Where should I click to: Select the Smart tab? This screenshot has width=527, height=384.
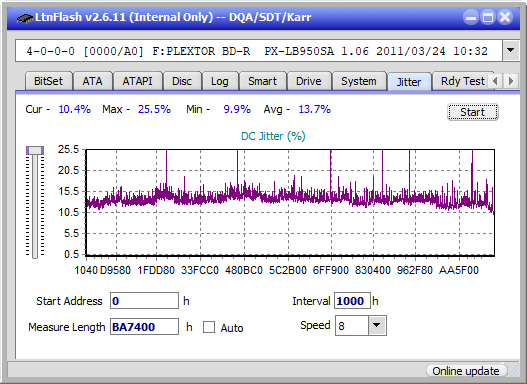262,81
